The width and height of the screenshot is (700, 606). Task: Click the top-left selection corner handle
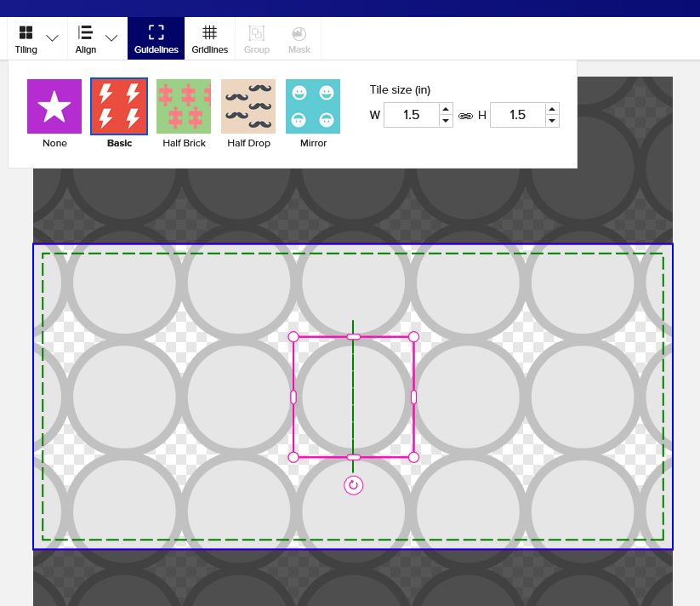[x=293, y=337]
